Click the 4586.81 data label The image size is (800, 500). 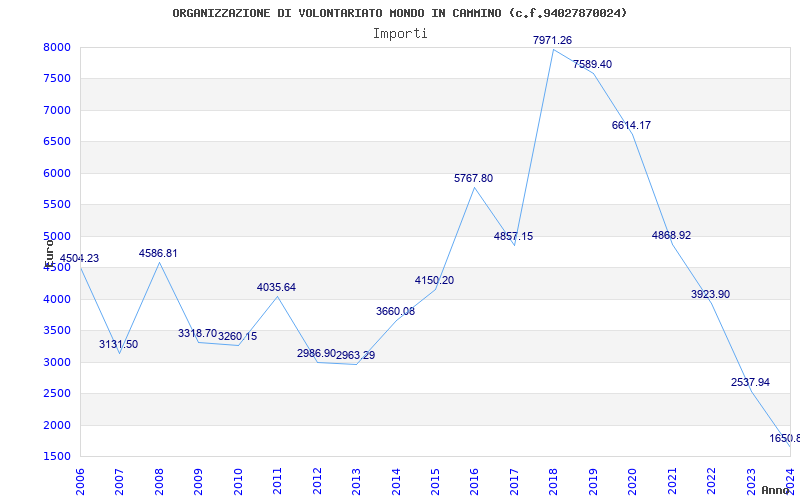(158, 254)
